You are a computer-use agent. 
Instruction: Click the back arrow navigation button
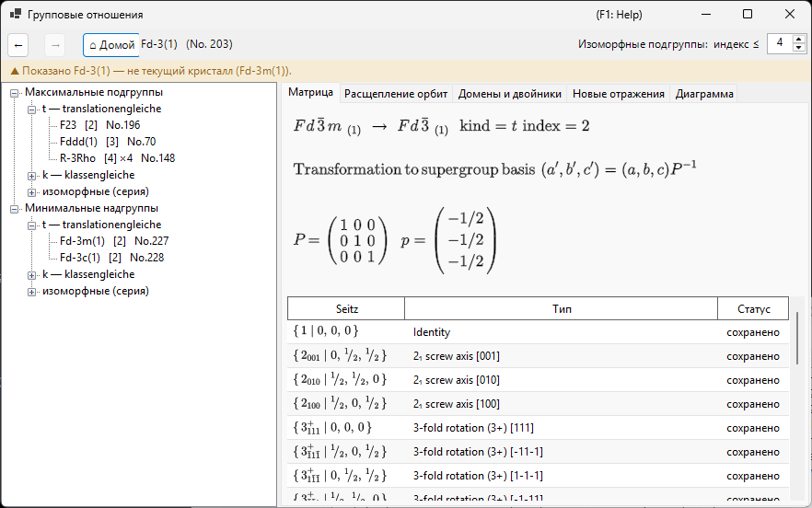(x=18, y=46)
